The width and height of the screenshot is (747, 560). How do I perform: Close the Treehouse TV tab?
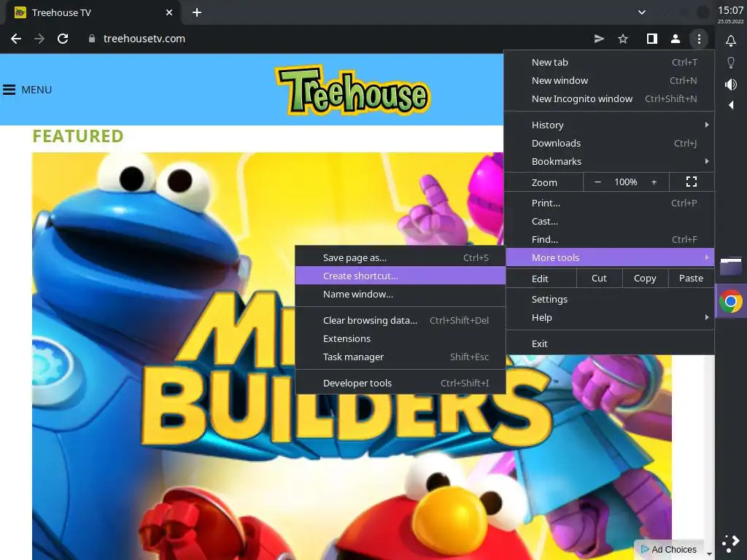(169, 12)
